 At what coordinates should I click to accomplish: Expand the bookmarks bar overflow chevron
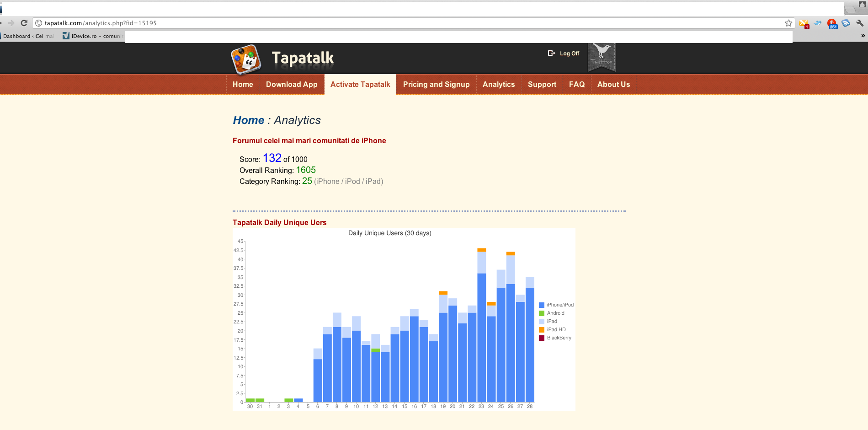863,36
